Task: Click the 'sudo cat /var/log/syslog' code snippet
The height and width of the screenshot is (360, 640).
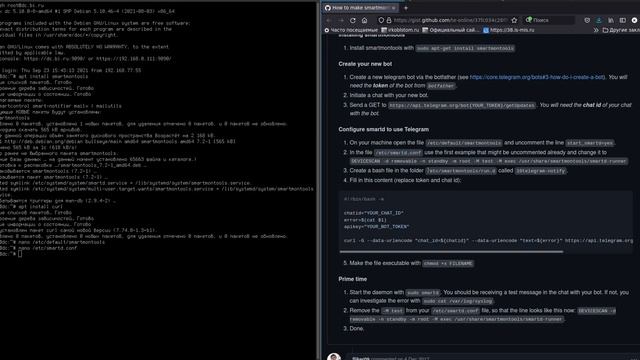Action: click(458, 301)
